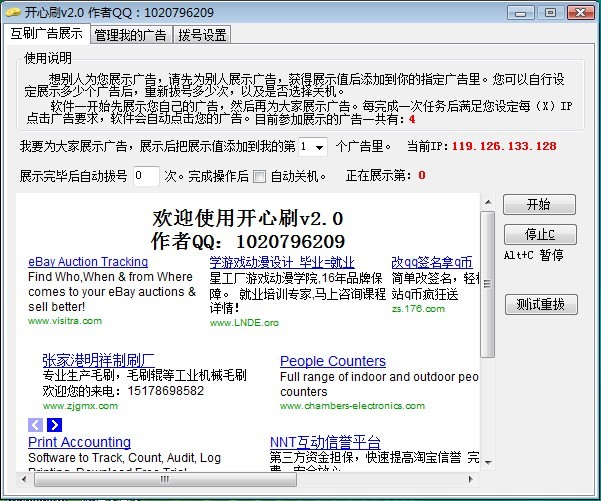The image size is (601, 501).
Task: Click the current IP 119.126.133.128 text
Action: 504,146
